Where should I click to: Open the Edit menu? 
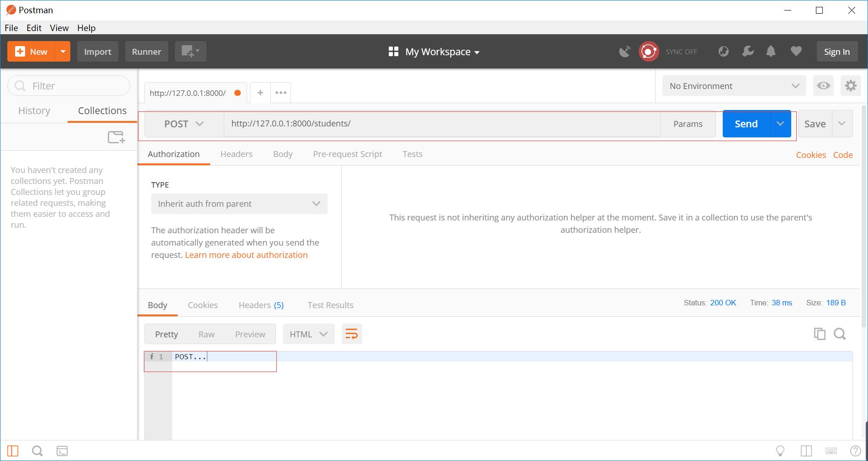point(34,28)
